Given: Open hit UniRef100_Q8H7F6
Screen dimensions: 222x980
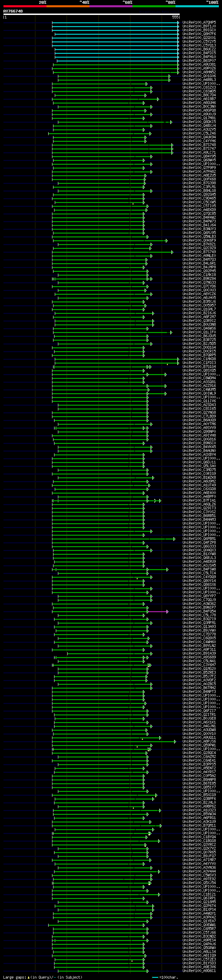Looking at the screenshot, I should pos(199,34).
